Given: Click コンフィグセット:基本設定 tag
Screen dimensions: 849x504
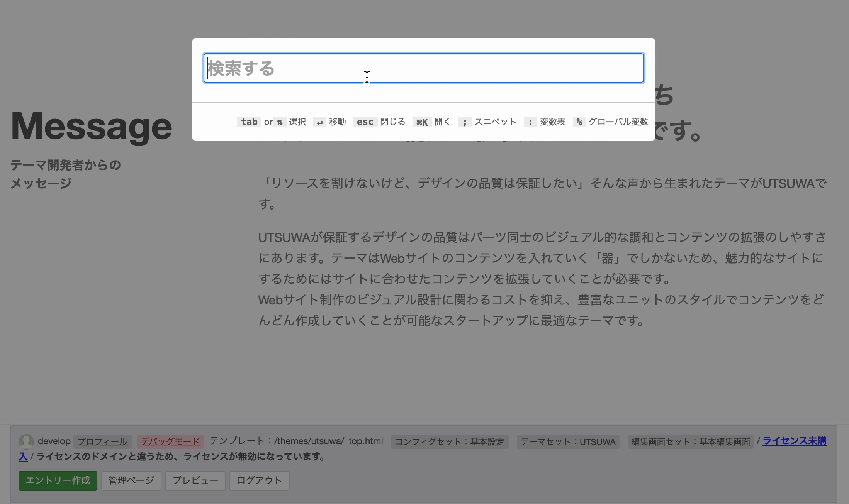Looking at the screenshot, I should tap(449, 441).
